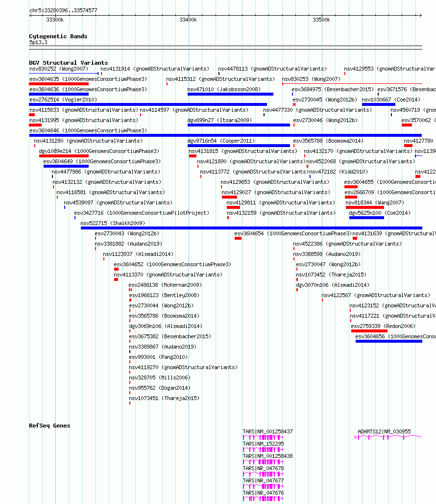This screenshot has height=504, width=436.
Task: Click the TARS|NR_047677 transcript glyph
Action: [x=263, y=486]
